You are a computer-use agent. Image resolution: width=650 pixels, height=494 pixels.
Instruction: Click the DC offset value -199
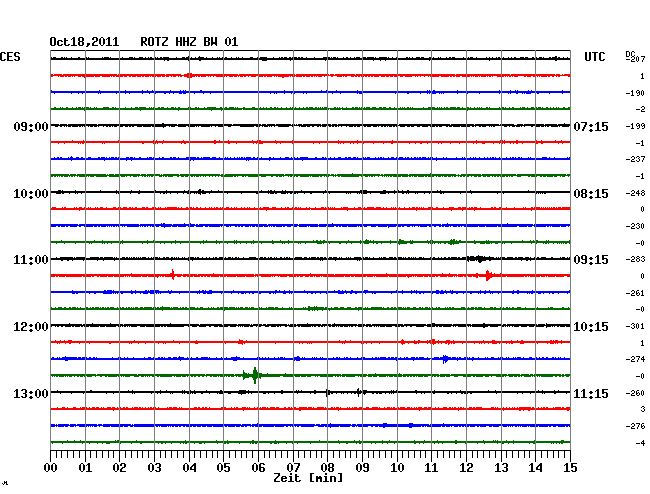[x=635, y=126]
